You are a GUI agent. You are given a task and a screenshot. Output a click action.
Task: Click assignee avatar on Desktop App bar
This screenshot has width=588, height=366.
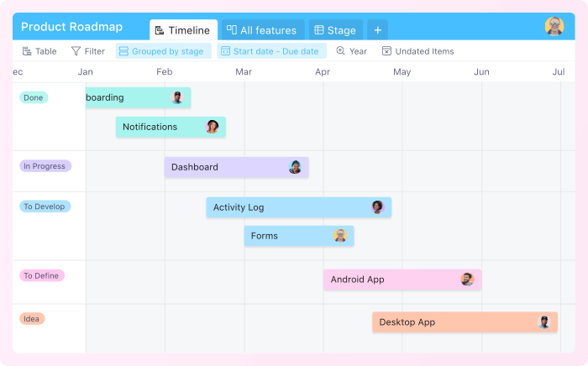point(544,322)
